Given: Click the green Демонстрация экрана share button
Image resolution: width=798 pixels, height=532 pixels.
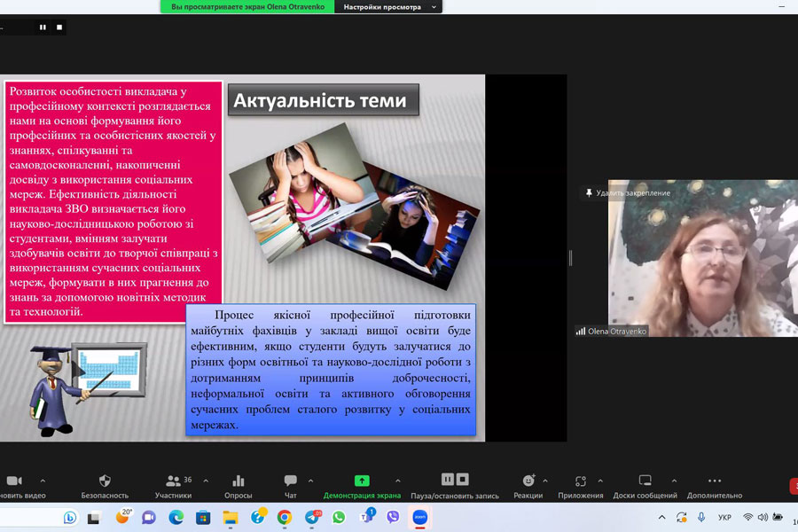Looking at the screenshot, I should coord(362,481).
